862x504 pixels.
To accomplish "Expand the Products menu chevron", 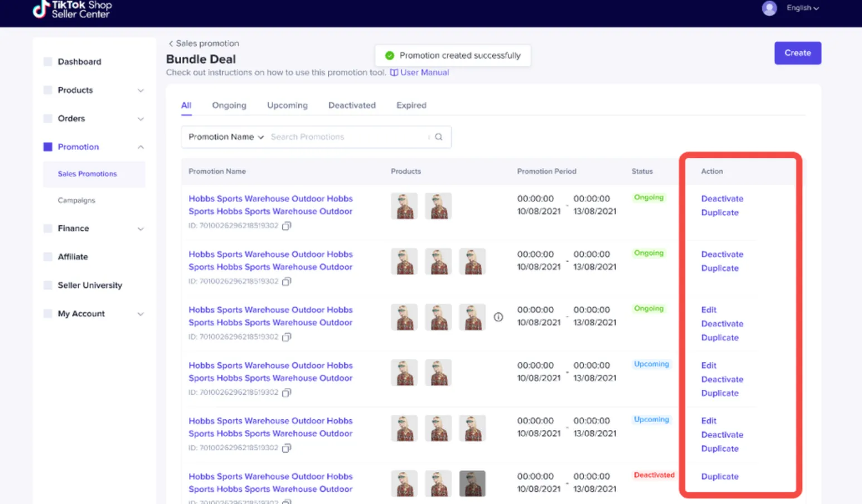I will tap(141, 90).
